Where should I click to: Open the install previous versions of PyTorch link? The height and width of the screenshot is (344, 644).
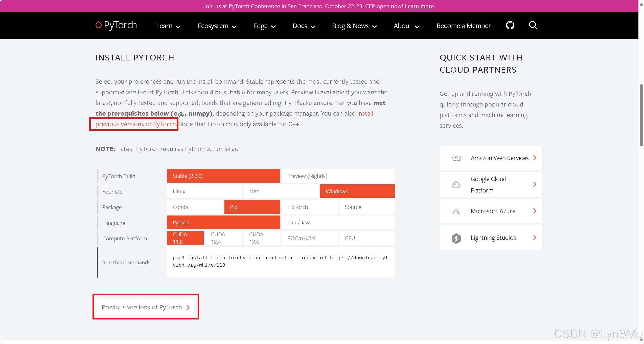pyautogui.click(x=135, y=124)
